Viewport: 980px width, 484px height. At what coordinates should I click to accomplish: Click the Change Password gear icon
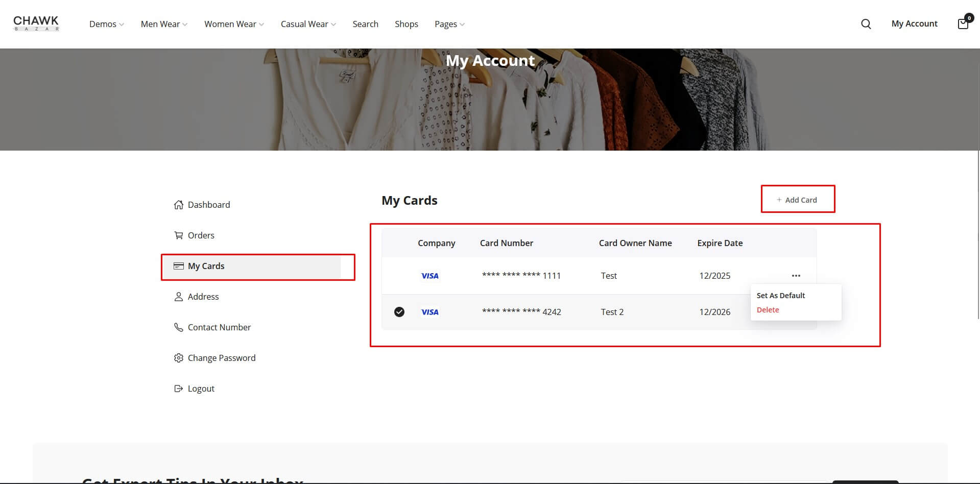tap(178, 358)
